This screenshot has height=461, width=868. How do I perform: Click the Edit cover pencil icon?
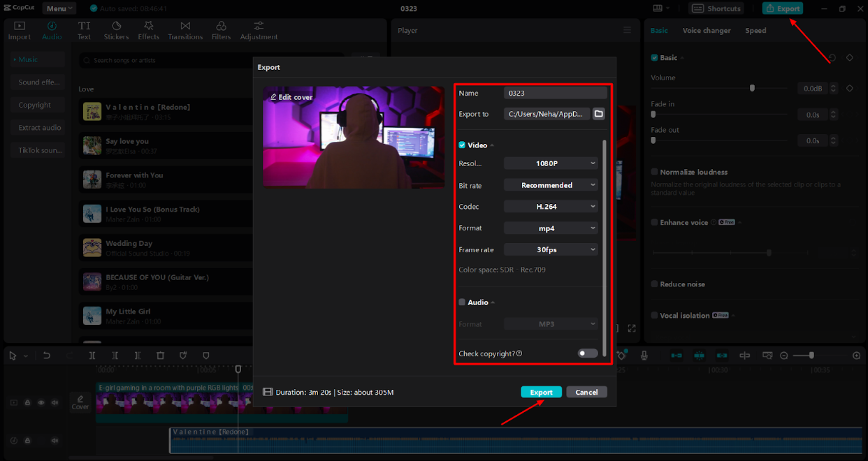(274, 97)
